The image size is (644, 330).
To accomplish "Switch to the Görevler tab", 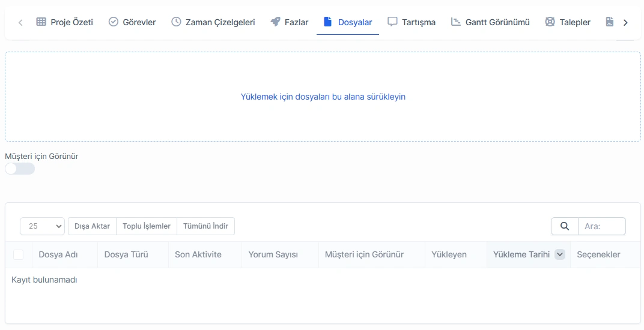I will (132, 22).
